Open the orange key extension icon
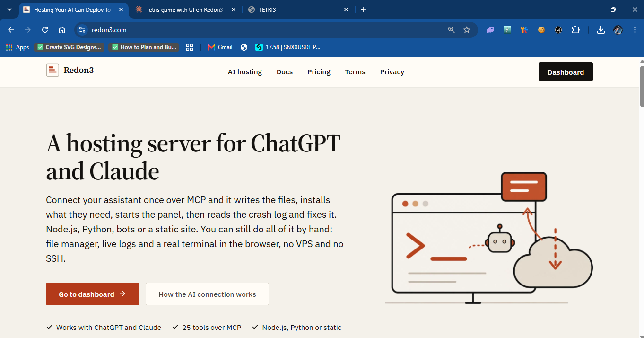 (x=524, y=30)
